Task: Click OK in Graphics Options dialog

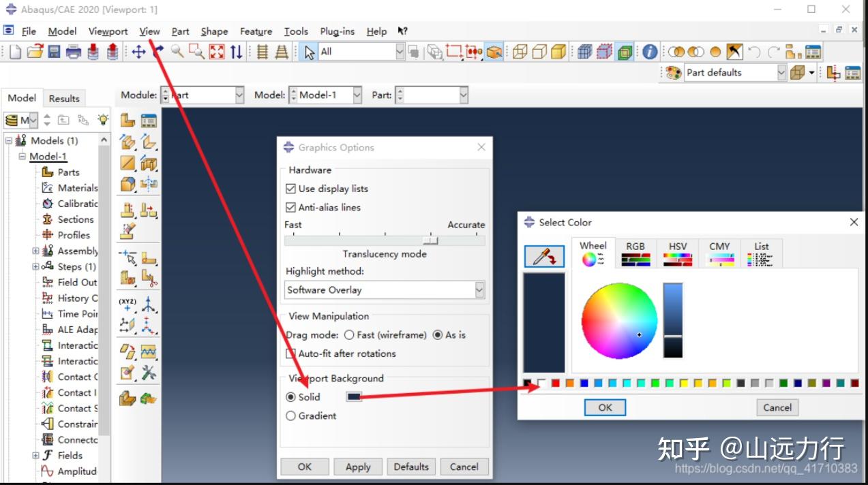Action: (305, 467)
